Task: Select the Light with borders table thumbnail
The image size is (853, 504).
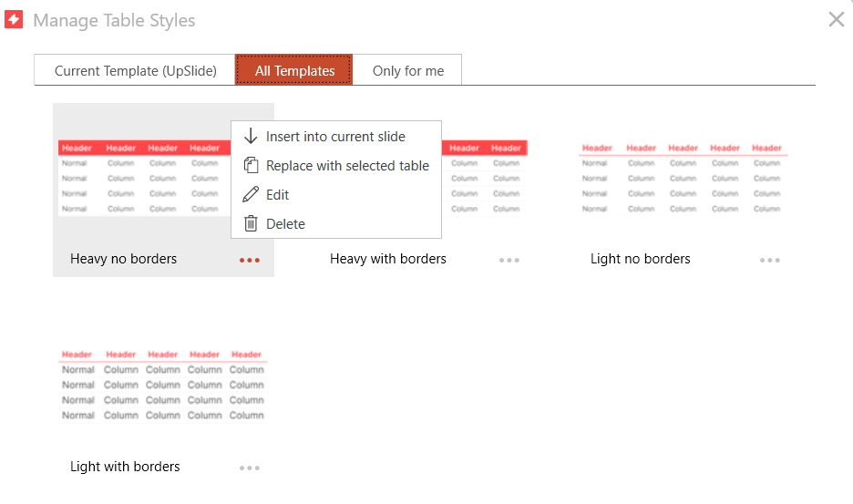Action: click(x=162, y=385)
